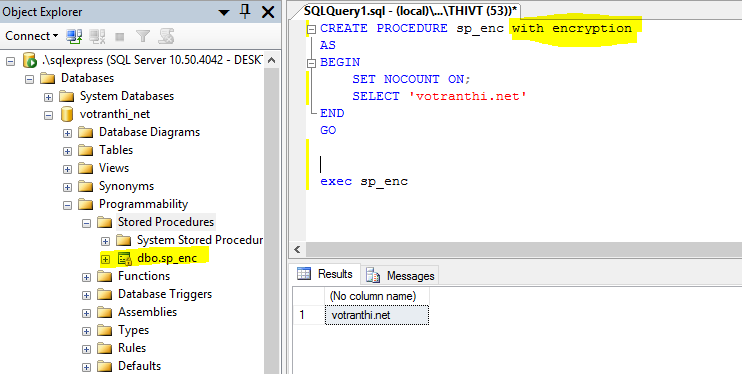Screen dimensions: 742x374
Task: Expand System Stored Procedures folder
Action: click(x=105, y=241)
